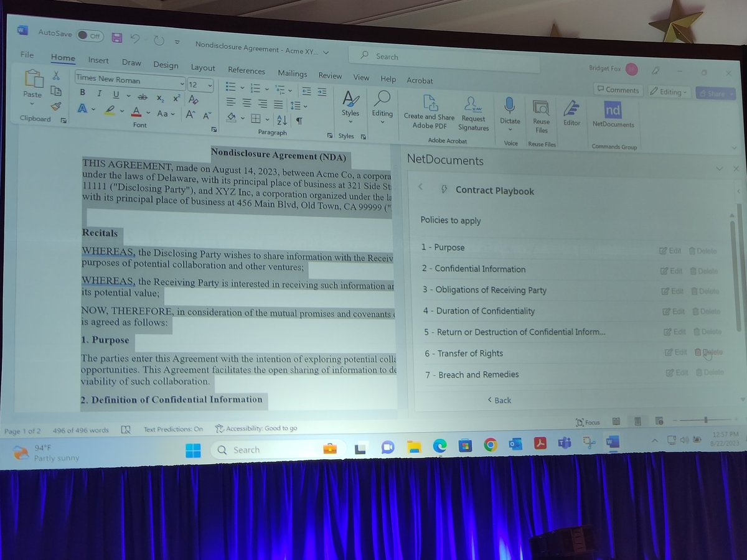Toggle Subscript formatting
The width and height of the screenshot is (747, 560).
click(160, 98)
